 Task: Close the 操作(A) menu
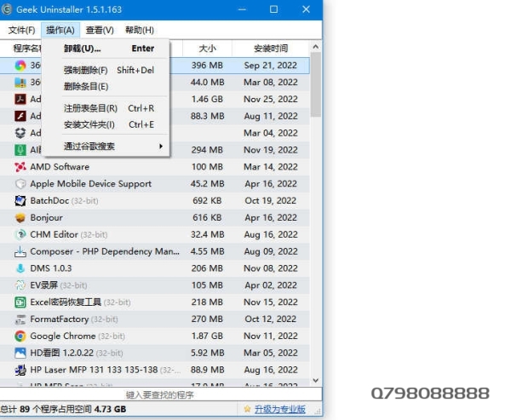(x=60, y=31)
